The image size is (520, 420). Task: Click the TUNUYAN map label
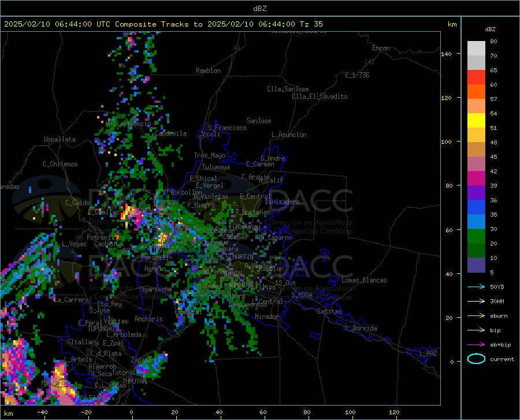[x=134, y=381]
